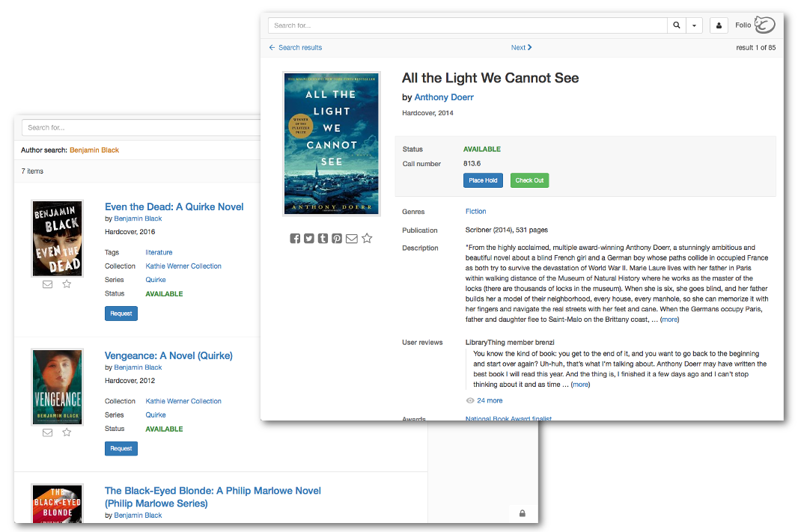This screenshot has width=798, height=532.
Task: Open the user account icon
Action: pos(718,25)
